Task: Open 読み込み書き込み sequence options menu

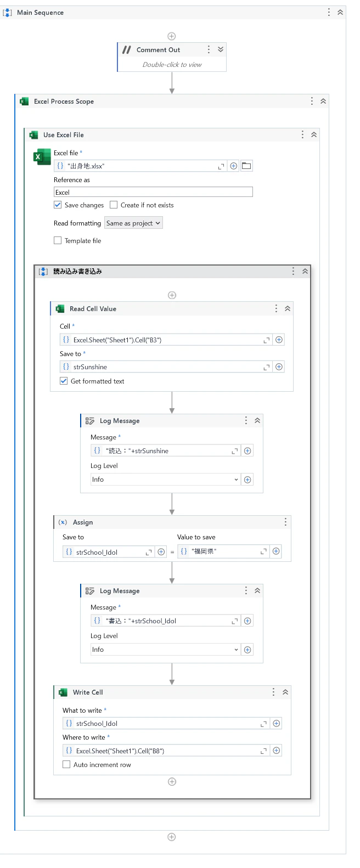Action: tap(293, 271)
